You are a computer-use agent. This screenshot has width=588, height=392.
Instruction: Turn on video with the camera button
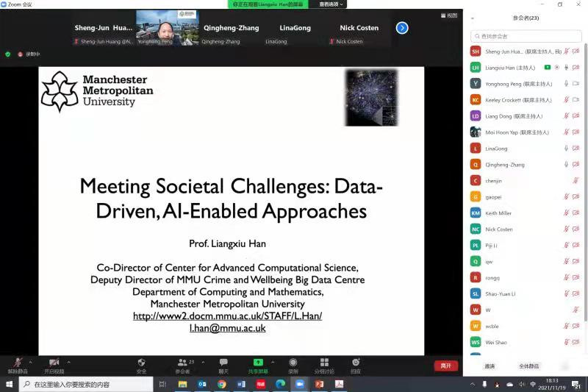pos(54,363)
